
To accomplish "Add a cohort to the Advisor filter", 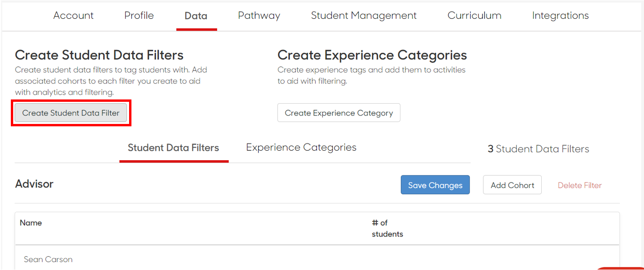I will 513,185.
